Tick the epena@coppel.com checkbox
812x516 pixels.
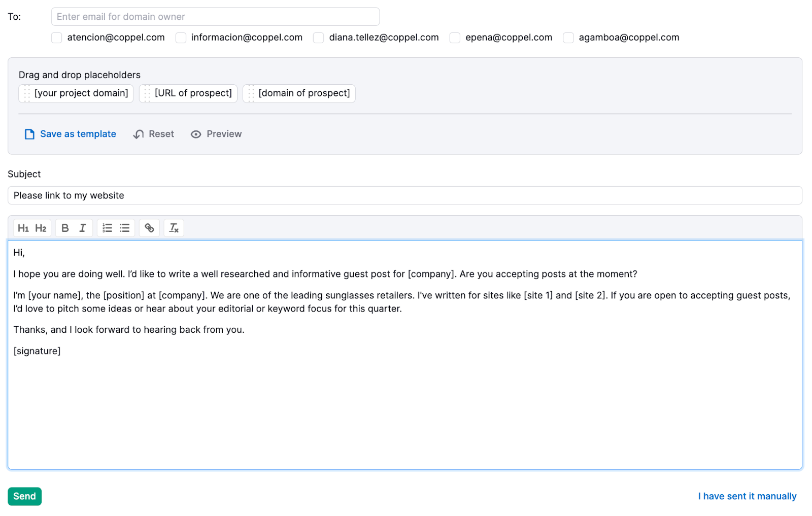tap(454, 38)
